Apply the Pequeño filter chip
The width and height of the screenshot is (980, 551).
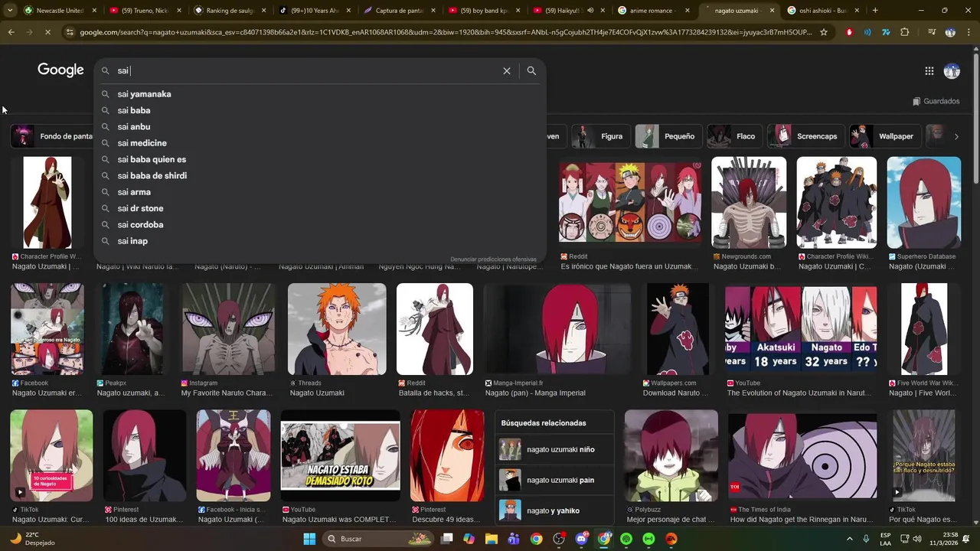click(x=668, y=136)
